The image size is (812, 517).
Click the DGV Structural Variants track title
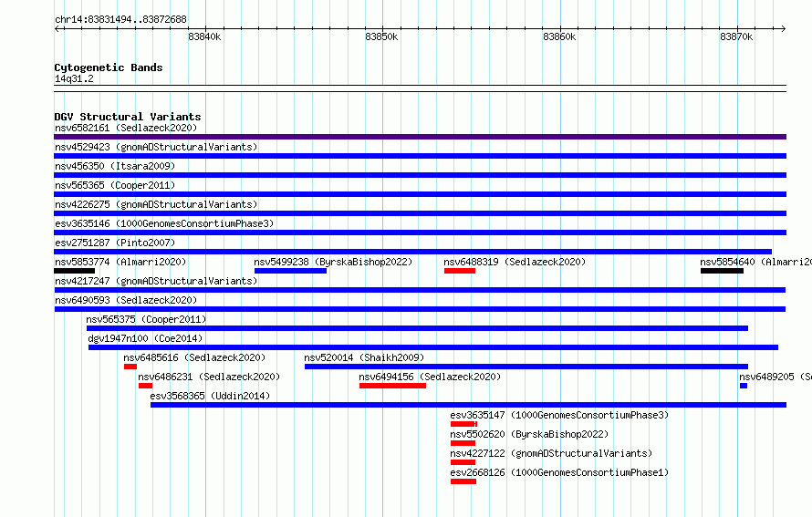coord(128,117)
